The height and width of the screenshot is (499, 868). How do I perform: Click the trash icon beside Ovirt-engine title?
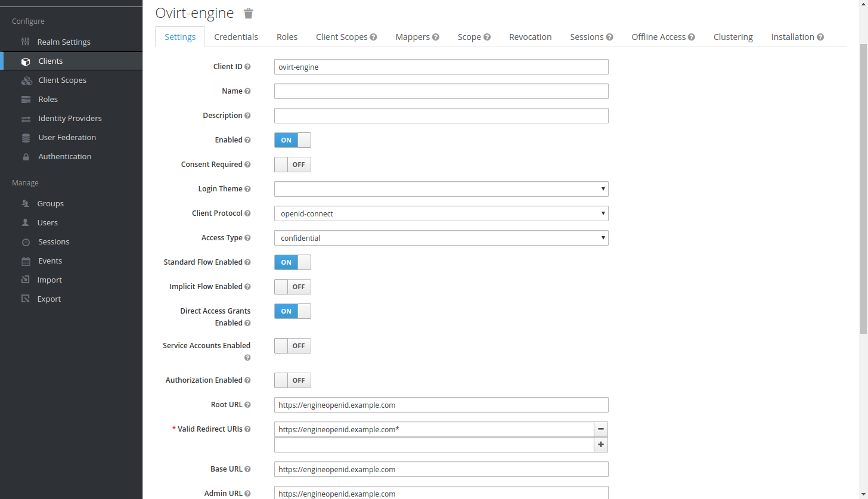pos(249,13)
